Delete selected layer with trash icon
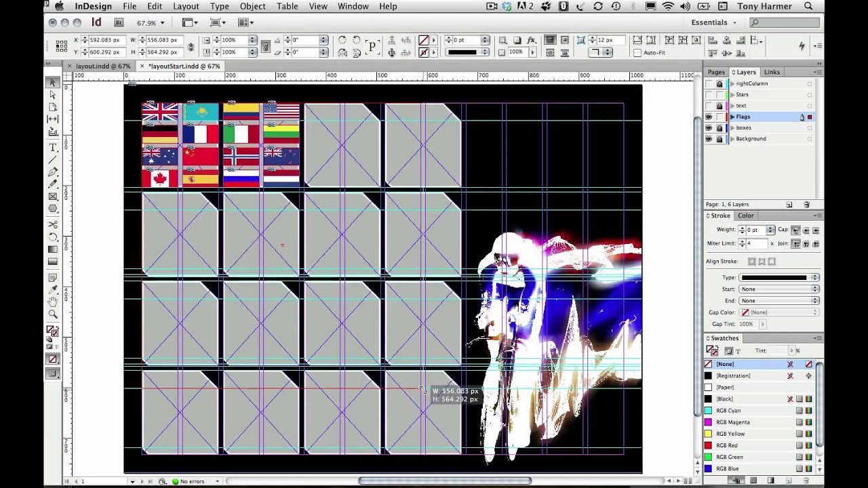Viewport: 868px width, 488px height. [x=807, y=205]
